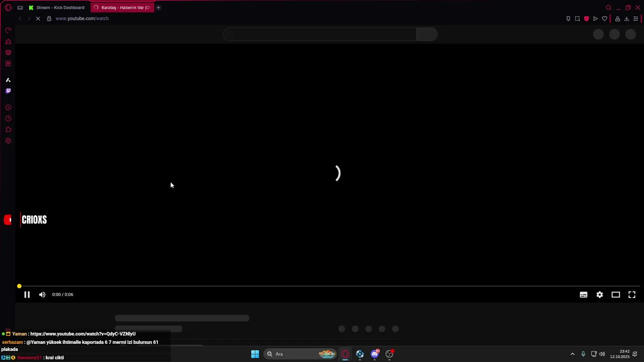Open the profile account icon
Image resolution: width=644 pixels, height=362 pixels.
pyautogui.click(x=617, y=19)
